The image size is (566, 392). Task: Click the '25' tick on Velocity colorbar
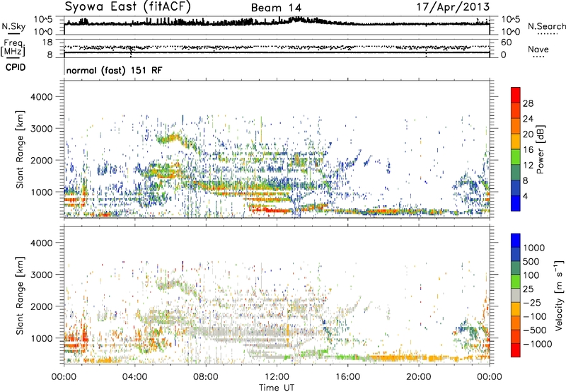[529, 289]
